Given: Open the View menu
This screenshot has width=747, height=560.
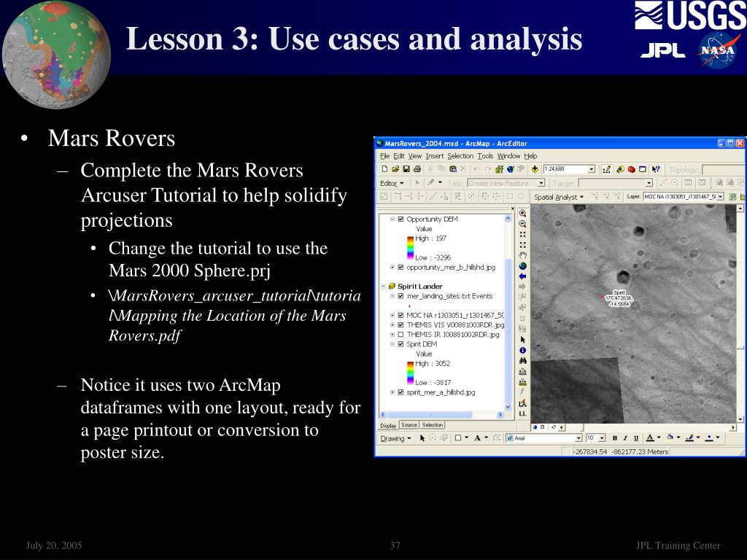Looking at the screenshot, I should coord(414,156).
